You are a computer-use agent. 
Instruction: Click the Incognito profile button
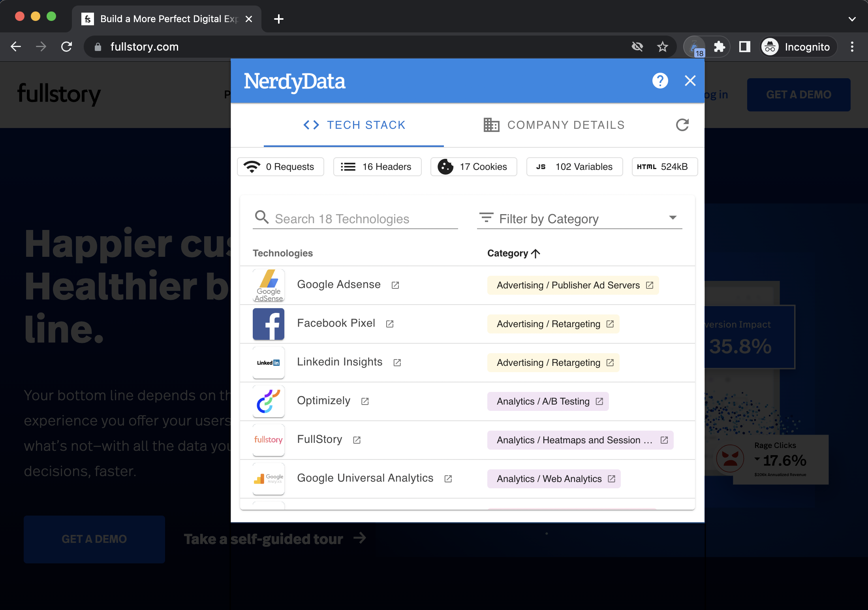point(798,47)
